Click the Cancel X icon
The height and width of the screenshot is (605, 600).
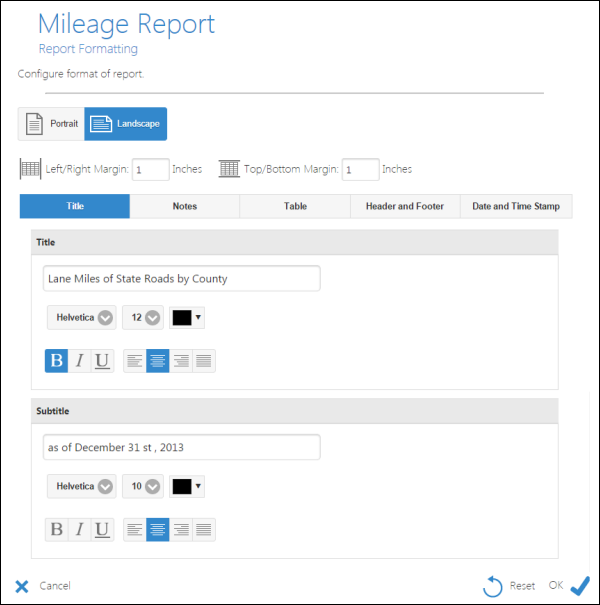click(22, 586)
